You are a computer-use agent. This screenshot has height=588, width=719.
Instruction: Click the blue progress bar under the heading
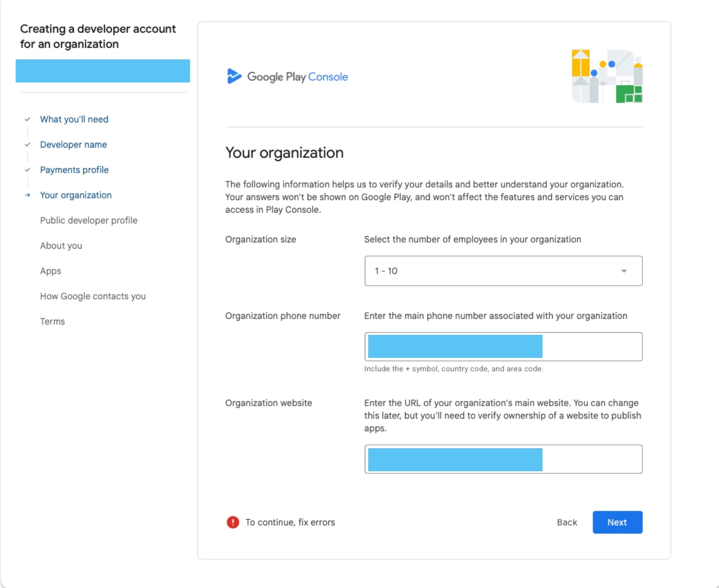103,71
